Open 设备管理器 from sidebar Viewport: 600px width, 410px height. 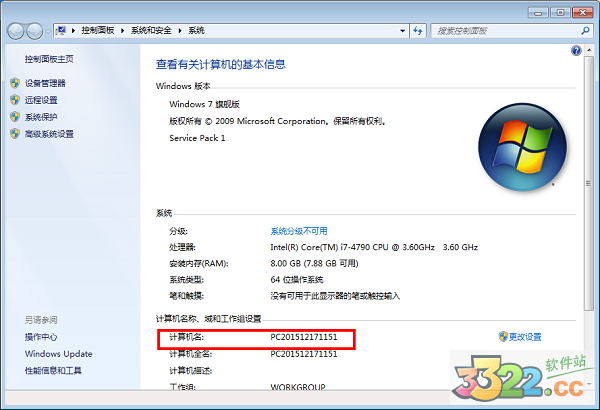[45, 83]
